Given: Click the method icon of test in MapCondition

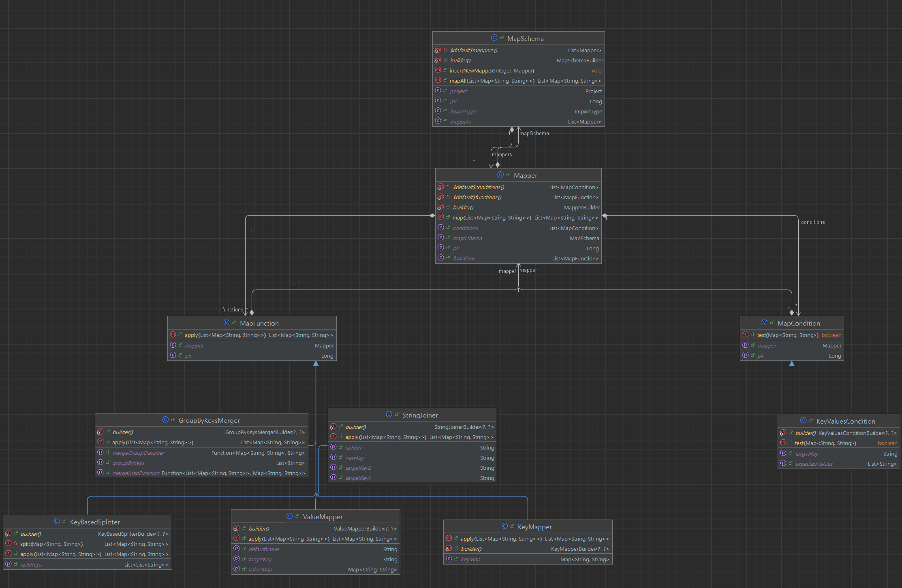Looking at the screenshot, I should pyautogui.click(x=746, y=335).
